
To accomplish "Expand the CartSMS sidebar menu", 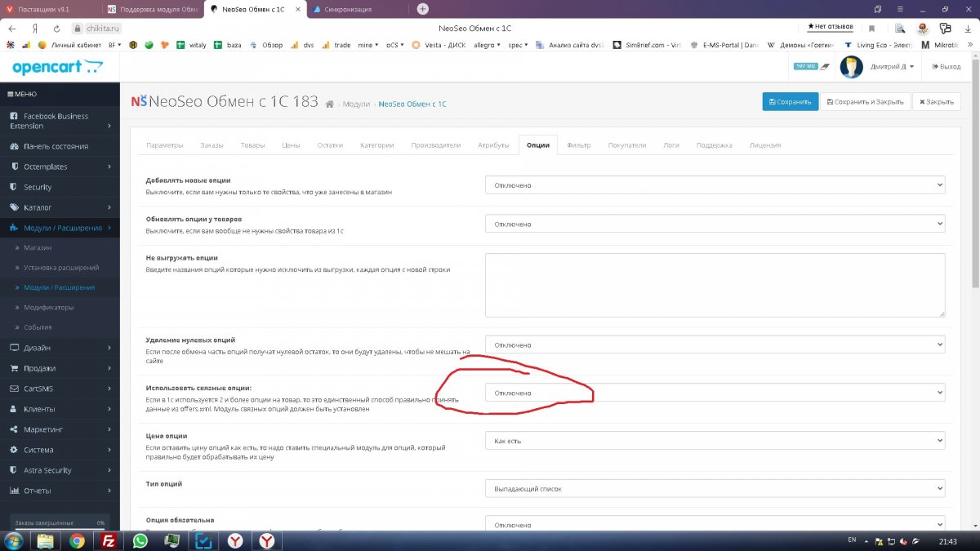I will (x=60, y=389).
